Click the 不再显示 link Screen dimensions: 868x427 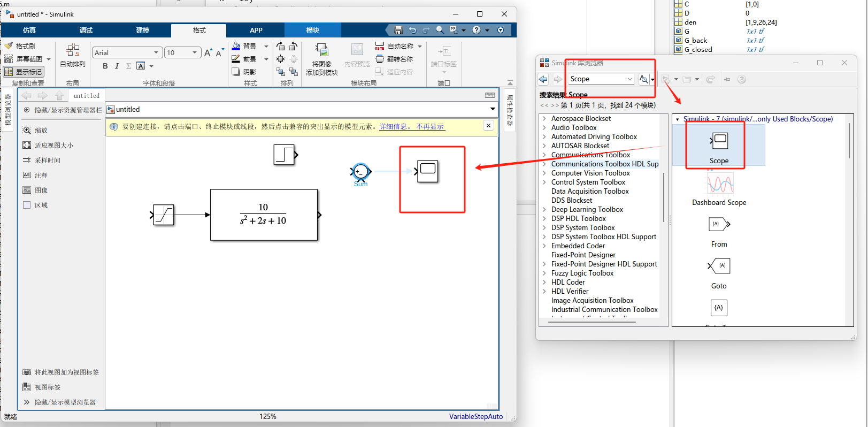coord(430,127)
